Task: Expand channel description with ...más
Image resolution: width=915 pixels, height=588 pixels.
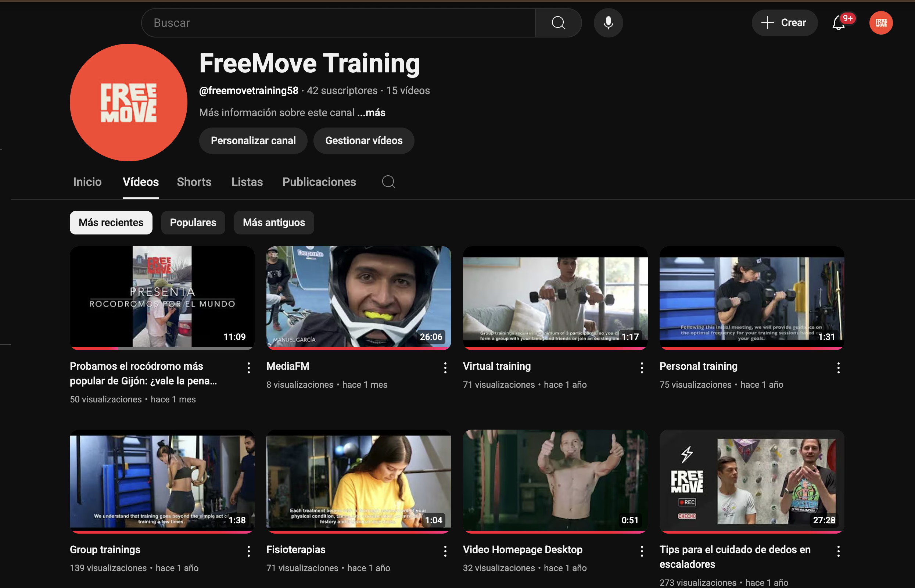Action: pyautogui.click(x=372, y=112)
